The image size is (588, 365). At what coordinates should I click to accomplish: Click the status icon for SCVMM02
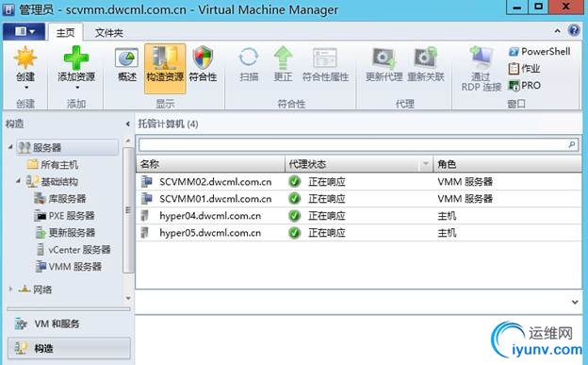point(295,182)
